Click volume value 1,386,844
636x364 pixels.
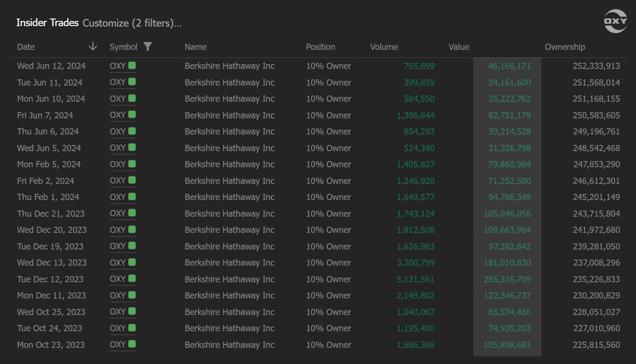pos(416,115)
